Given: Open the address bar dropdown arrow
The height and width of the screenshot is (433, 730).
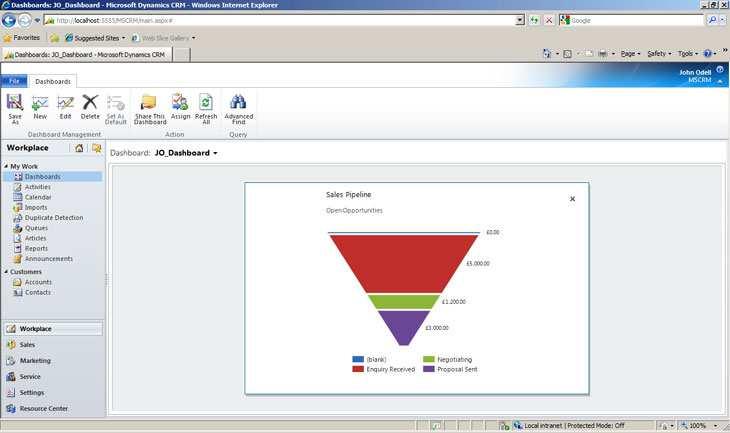Looking at the screenshot, I should [520, 20].
